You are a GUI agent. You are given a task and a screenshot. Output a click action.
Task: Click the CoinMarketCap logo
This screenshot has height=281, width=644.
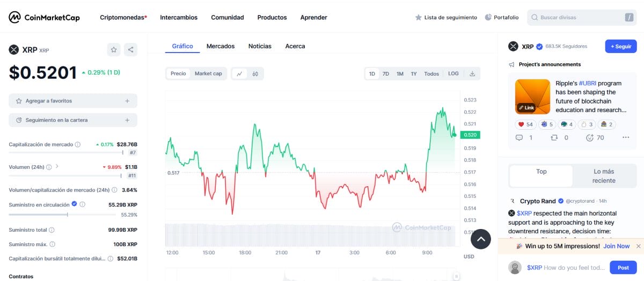(44, 17)
